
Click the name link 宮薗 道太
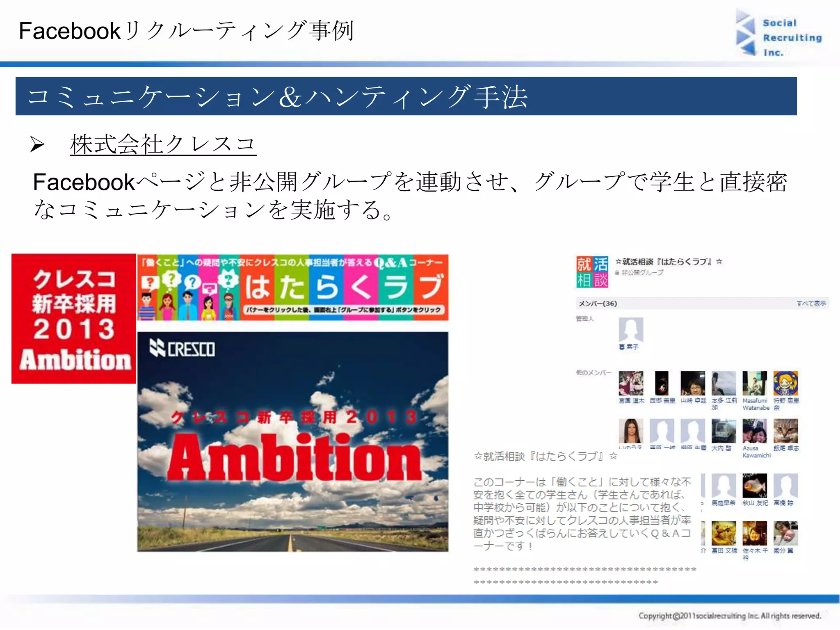pos(631,401)
